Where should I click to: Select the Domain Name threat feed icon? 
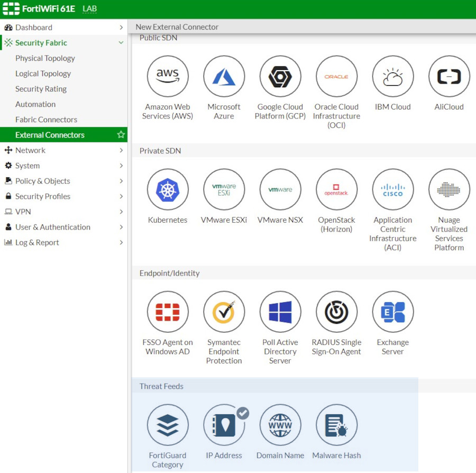[280, 425]
